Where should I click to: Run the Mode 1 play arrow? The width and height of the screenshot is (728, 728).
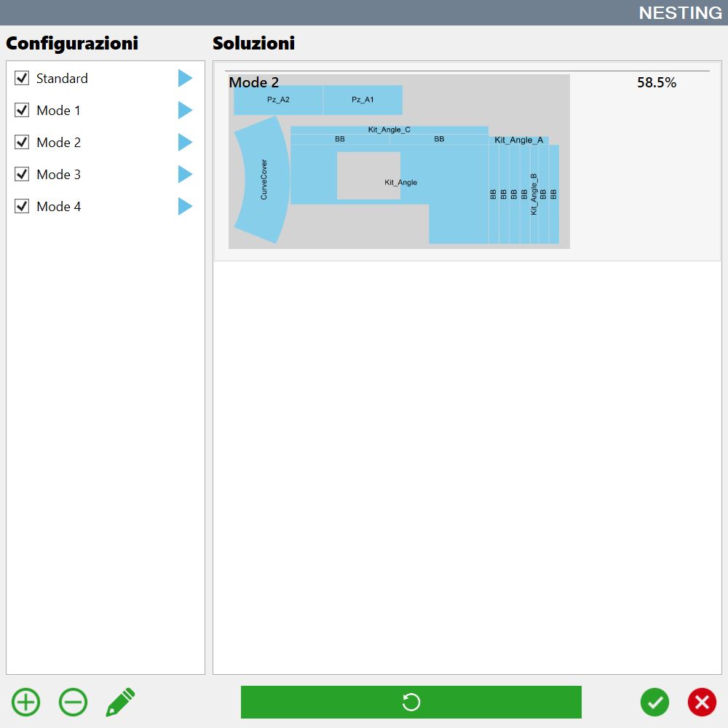point(185,110)
